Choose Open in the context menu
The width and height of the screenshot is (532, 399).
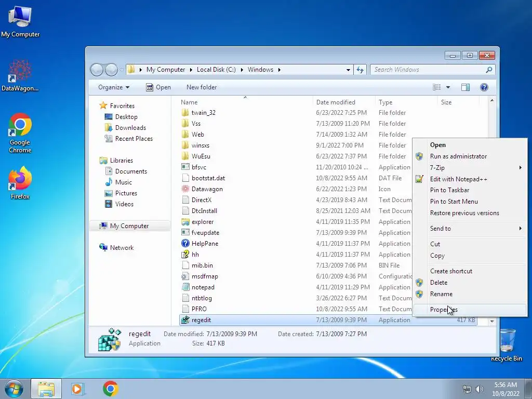pos(470,145)
